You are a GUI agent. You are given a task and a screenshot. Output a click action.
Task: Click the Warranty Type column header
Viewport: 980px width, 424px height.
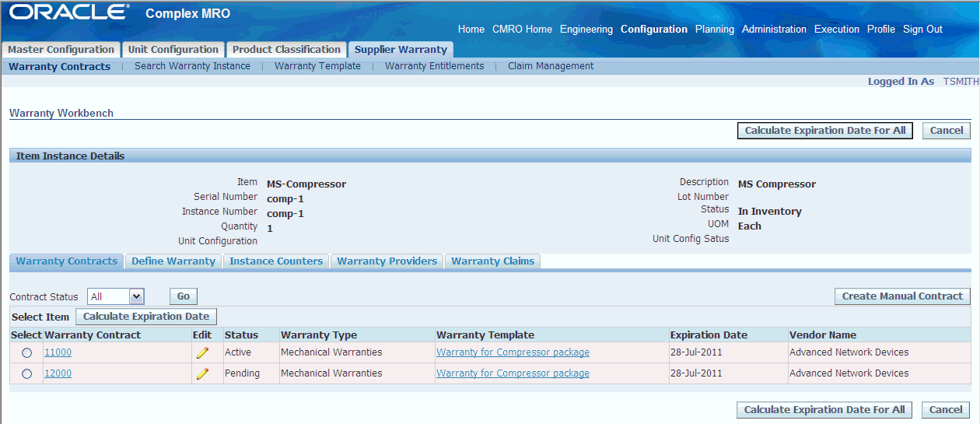(319, 335)
